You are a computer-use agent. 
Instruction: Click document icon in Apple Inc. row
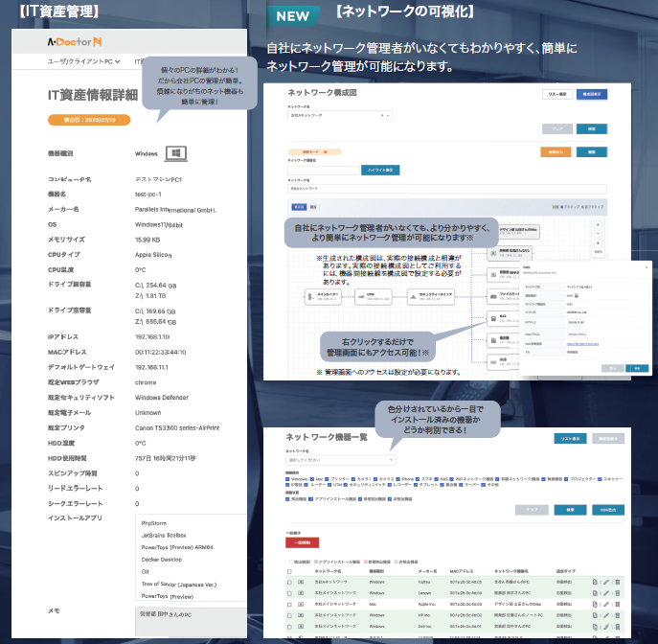595,606
